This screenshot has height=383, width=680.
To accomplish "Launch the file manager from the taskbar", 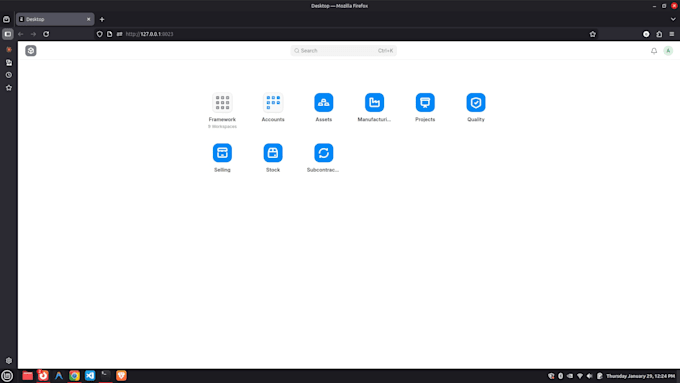I will tap(27, 376).
